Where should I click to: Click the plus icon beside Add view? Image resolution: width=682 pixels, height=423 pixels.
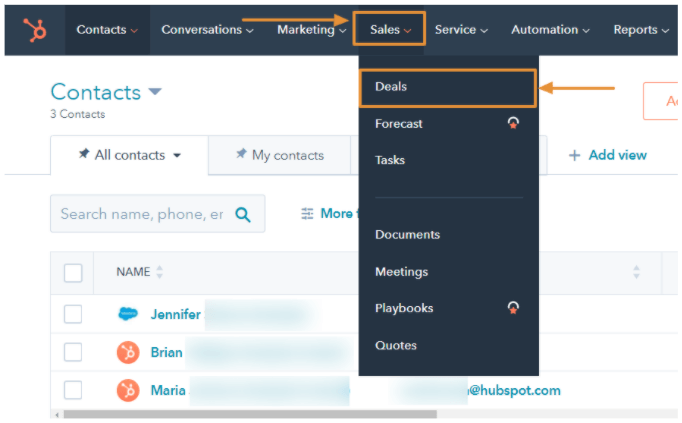point(574,156)
